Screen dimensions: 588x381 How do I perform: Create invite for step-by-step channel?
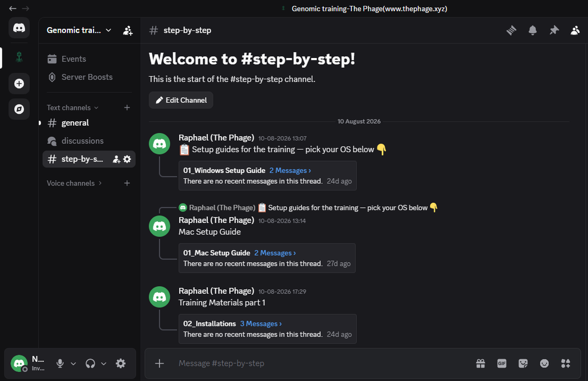click(x=117, y=159)
